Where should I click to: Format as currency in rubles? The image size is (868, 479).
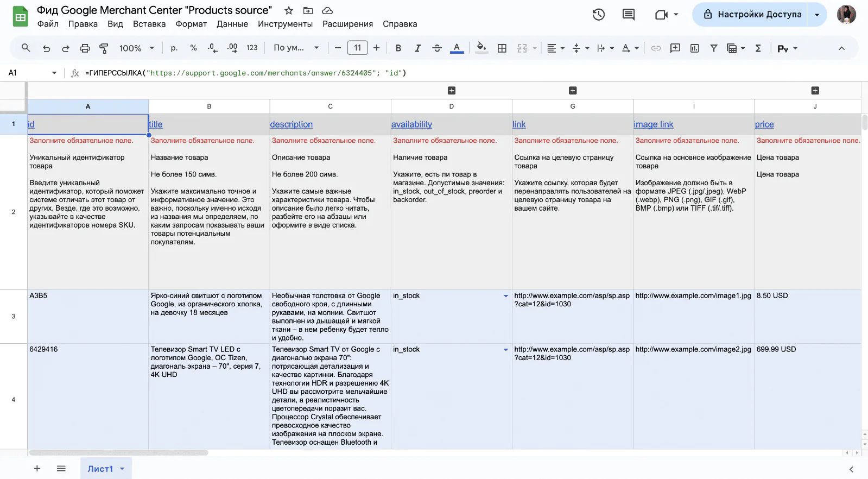click(174, 48)
